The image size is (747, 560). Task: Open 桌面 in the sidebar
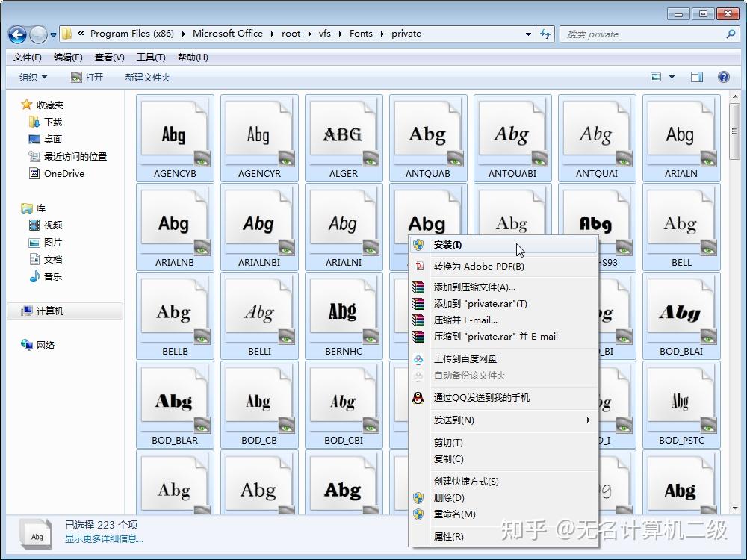[46, 139]
